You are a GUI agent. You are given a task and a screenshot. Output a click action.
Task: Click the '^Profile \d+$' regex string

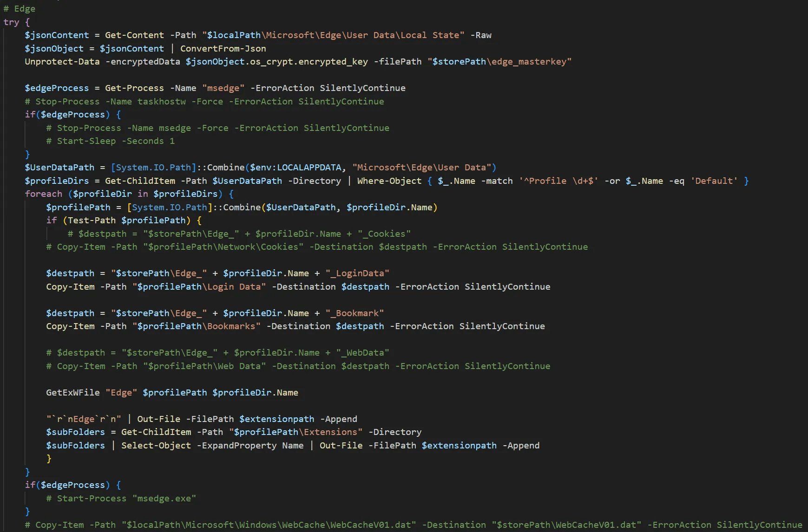click(x=558, y=181)
